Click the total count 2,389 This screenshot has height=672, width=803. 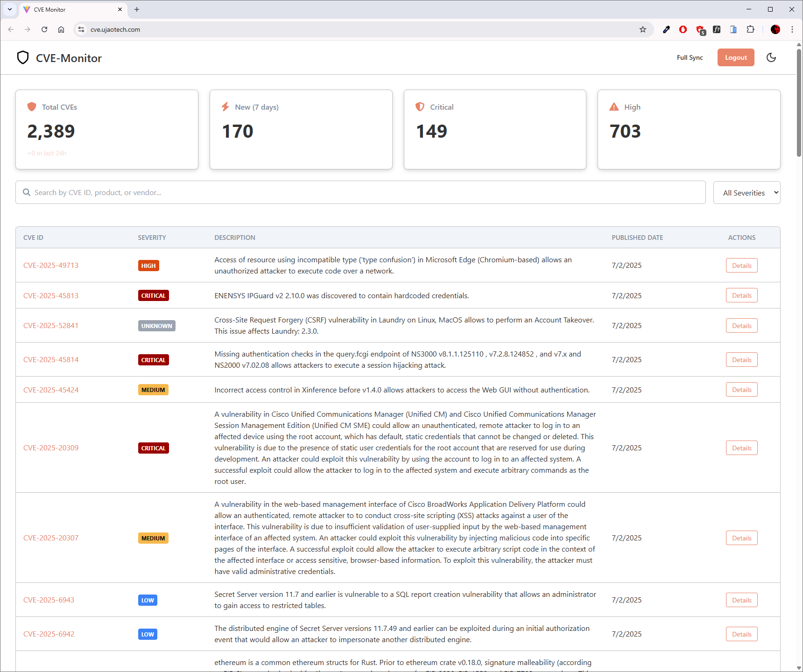point(51,131)
